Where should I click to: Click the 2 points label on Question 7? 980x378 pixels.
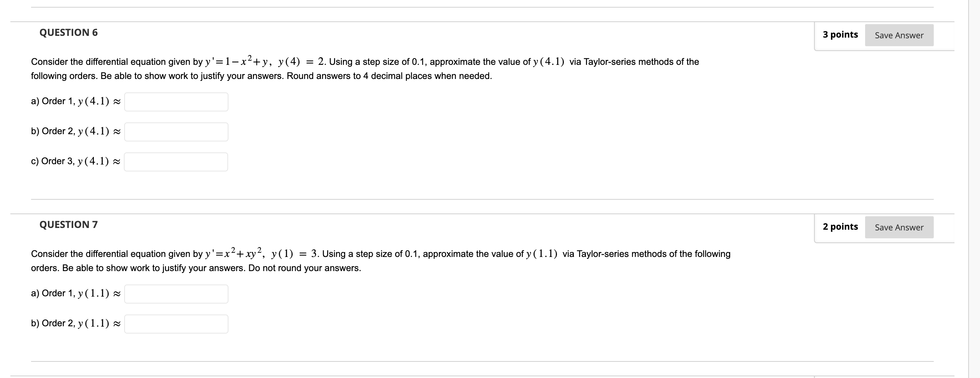pos(840,226)
